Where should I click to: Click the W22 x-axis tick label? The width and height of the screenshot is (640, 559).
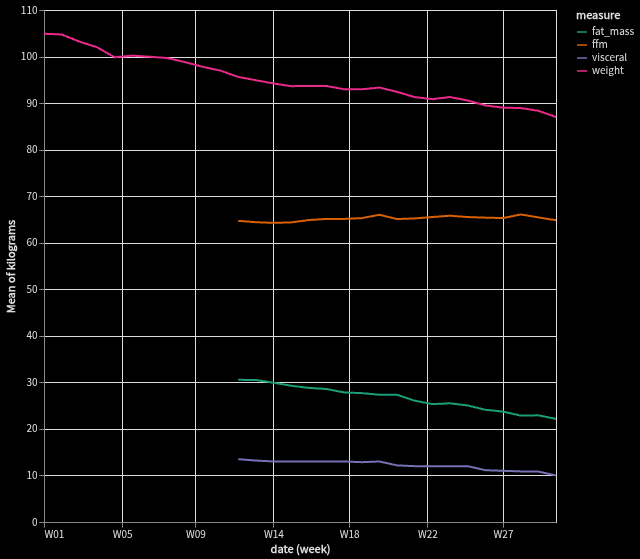coord(427,534)
